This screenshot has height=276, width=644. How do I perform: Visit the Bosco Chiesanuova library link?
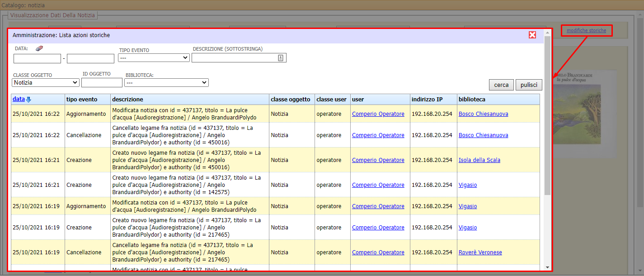point(483,114)
